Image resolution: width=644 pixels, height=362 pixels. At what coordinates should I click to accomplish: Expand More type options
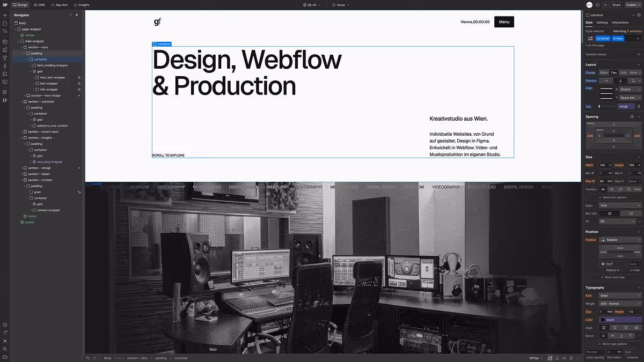click(x=613, y=344)
